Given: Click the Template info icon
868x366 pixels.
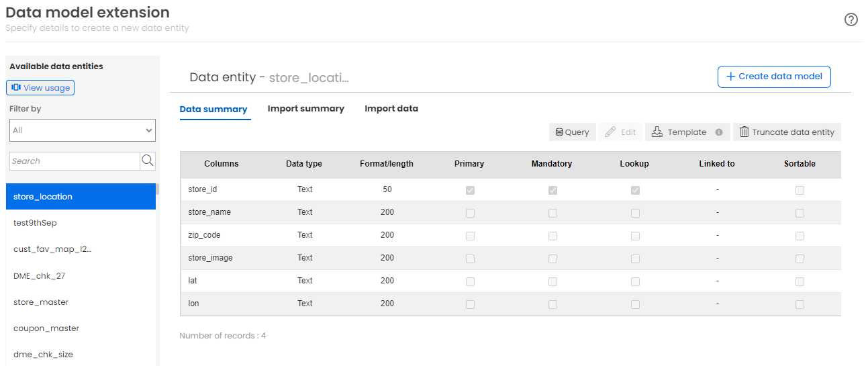Looking at the screenshot, I should pos(719,132).
